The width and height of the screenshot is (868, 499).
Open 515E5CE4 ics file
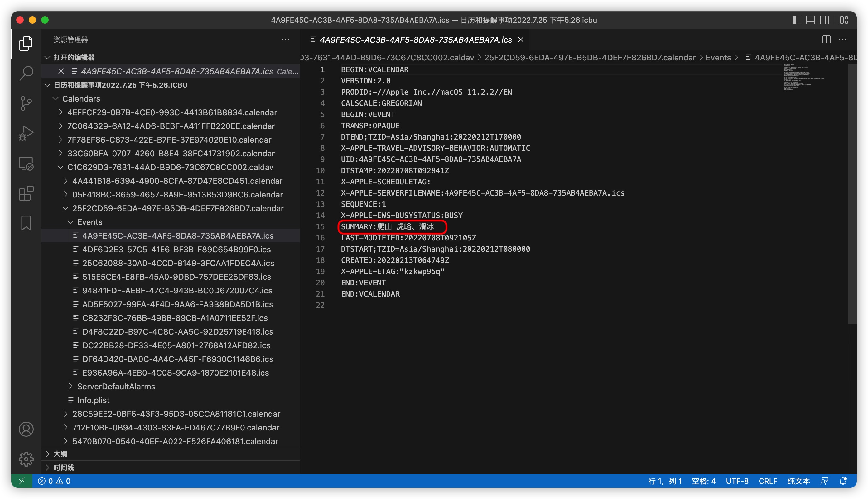pos(171,277)
